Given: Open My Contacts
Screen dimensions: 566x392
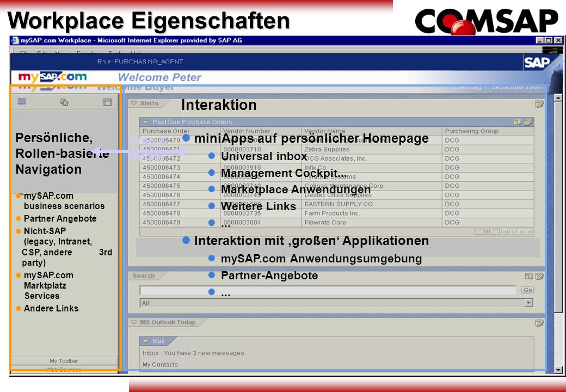Looking at the screenshot, I should (x=160, y=365).
